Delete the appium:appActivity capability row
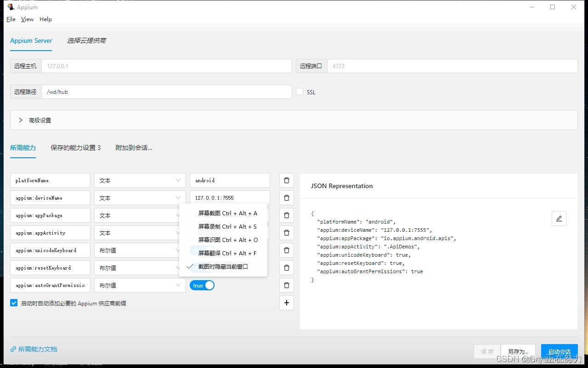 pyautogui.click(x=287, y=233)
